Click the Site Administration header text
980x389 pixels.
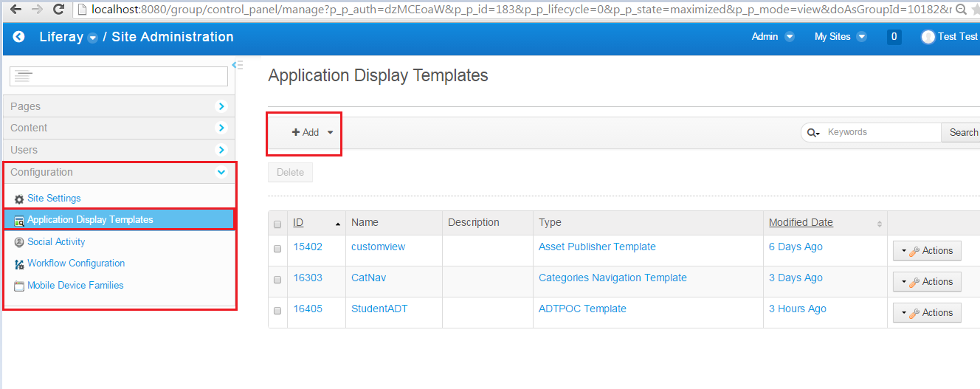(173, 37)
